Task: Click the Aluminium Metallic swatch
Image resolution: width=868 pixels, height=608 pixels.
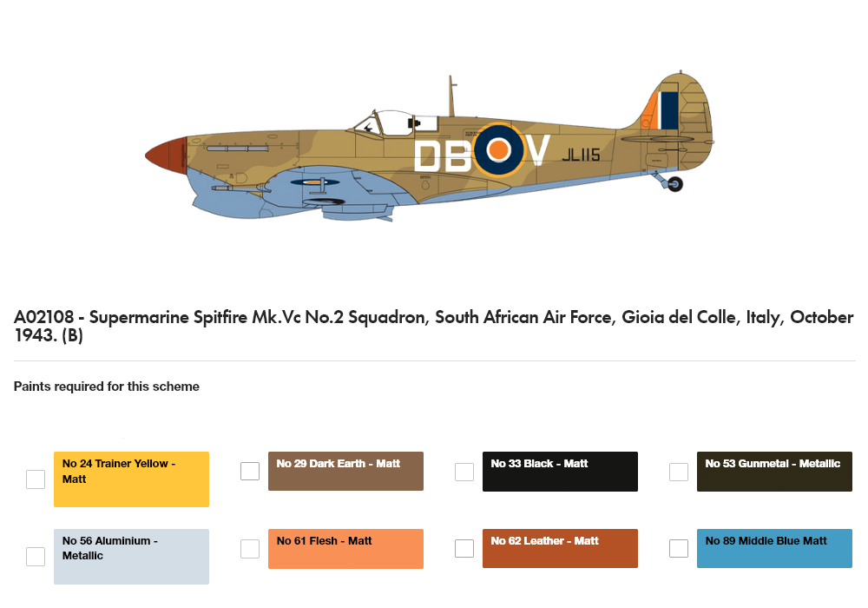Action: coord(131,557)
